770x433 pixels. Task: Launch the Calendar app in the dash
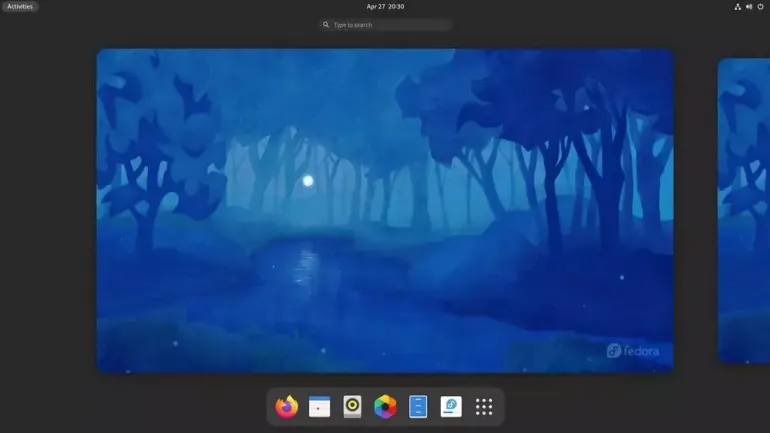[x=319, y=406]
